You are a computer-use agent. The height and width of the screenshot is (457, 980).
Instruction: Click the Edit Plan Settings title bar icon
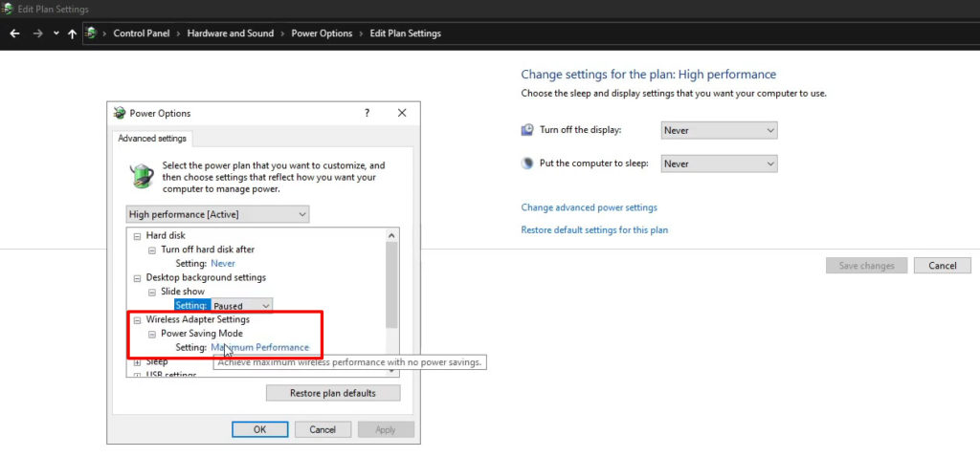click(x=8, y=10)
